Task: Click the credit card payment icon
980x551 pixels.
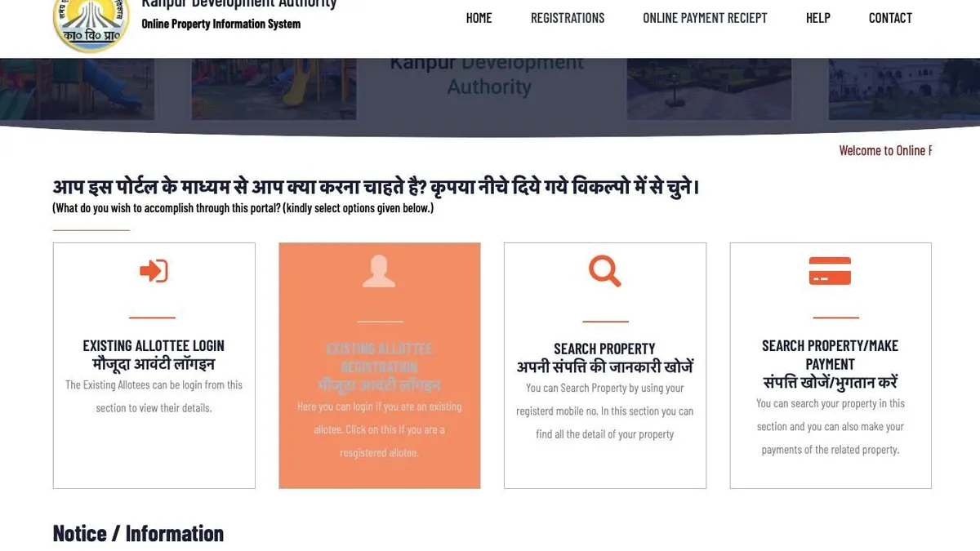Action: (830, 271)
